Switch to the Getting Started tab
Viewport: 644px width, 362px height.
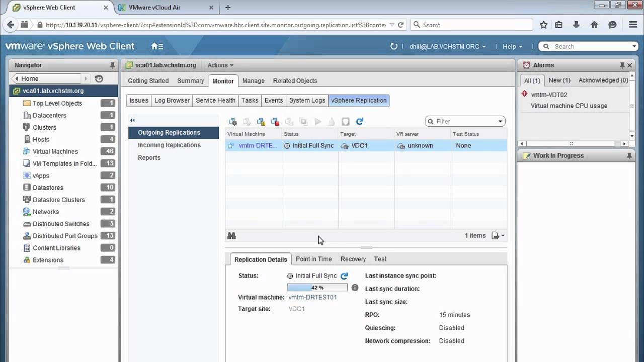point(148,81)
